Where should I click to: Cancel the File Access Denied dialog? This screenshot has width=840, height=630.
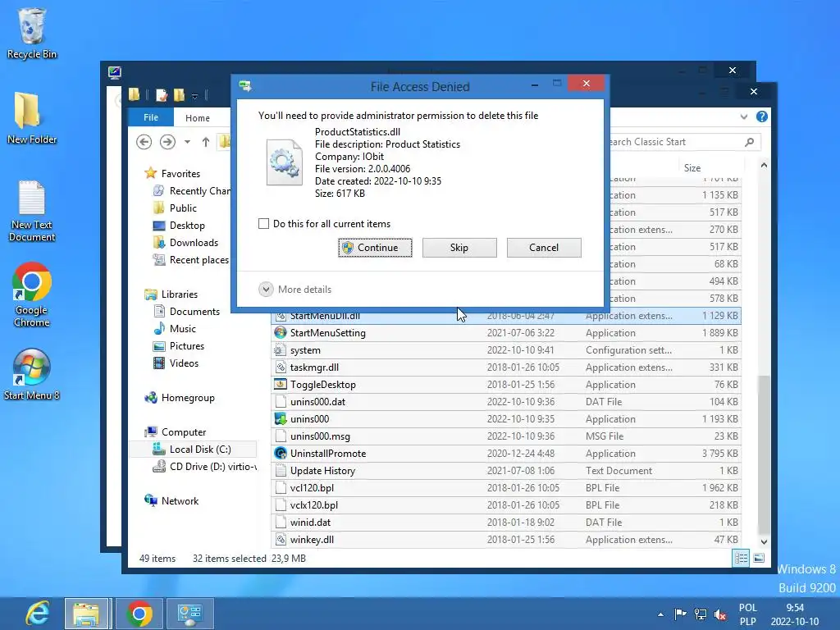544,248
